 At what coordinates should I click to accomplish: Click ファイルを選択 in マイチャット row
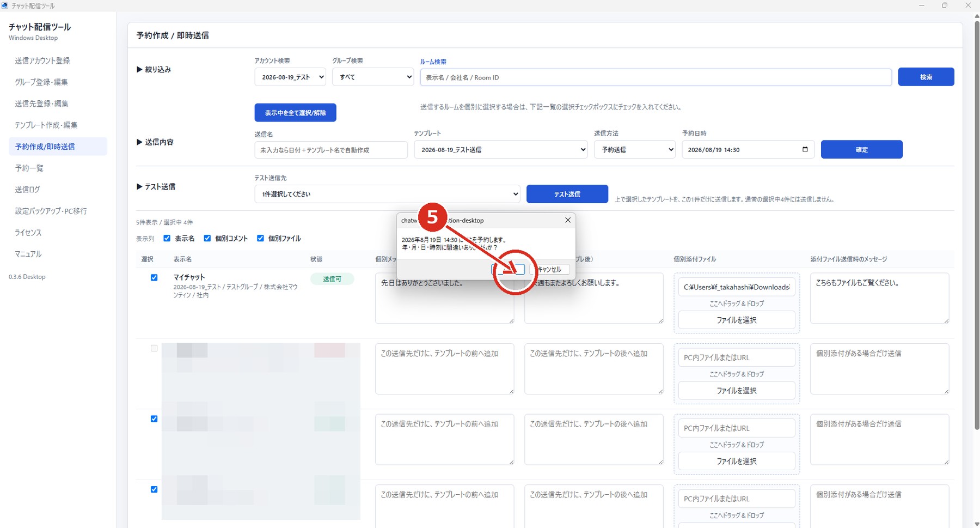pos(737,320)
